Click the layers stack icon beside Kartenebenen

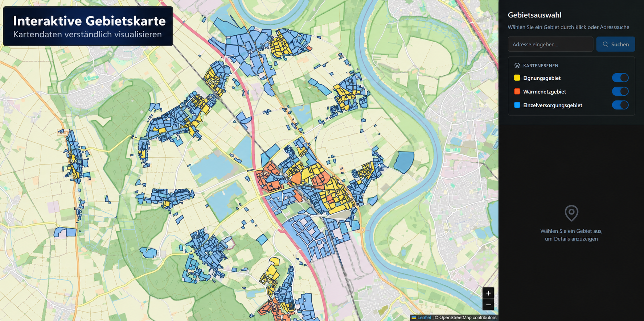[517, 66]
